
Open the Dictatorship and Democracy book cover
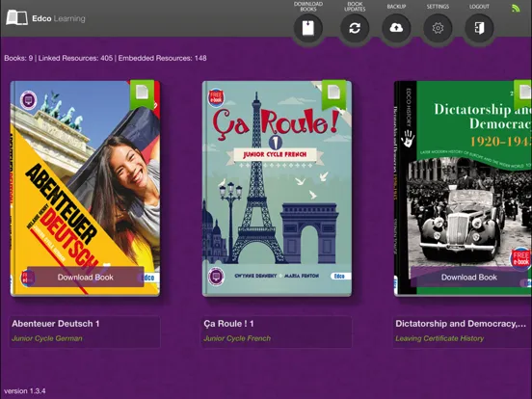click(x=463, y=189)
